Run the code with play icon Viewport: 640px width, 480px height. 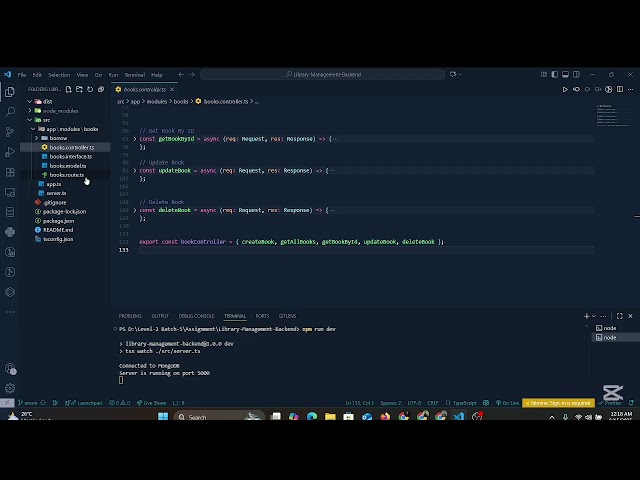point(565,89)
